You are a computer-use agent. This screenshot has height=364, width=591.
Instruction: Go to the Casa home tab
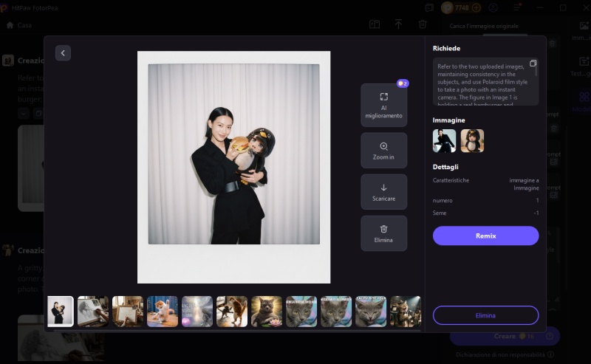pyautogui.click(x=19, y=24)
